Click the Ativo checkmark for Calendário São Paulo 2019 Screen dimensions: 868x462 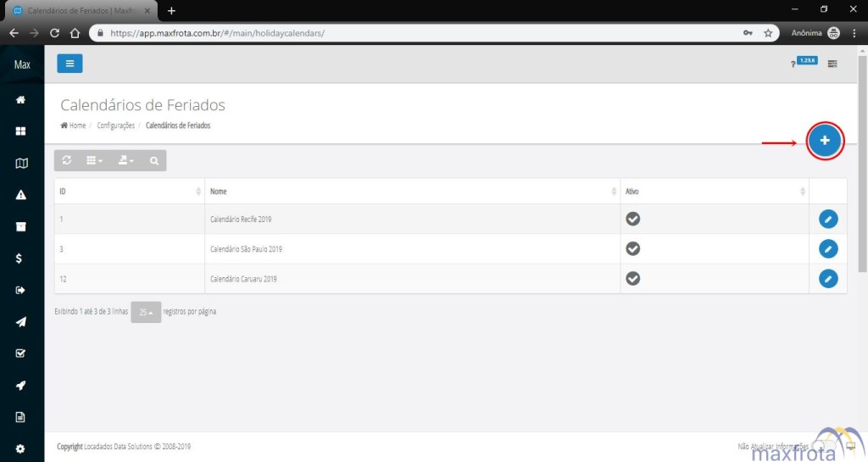click(x=632, y=248)
